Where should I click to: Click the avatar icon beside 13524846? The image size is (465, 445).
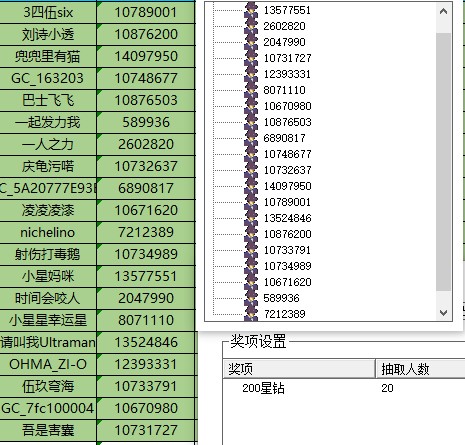(251, 218)
